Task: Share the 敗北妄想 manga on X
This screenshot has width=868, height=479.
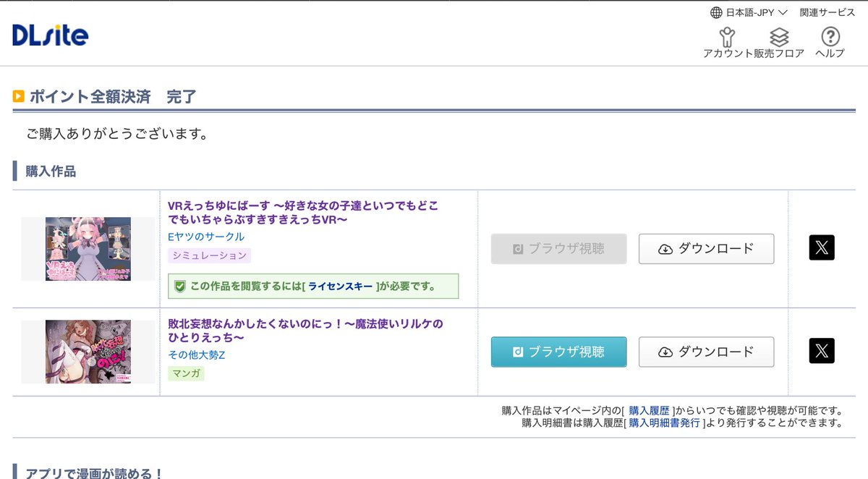Action: (x=822, y=350)
